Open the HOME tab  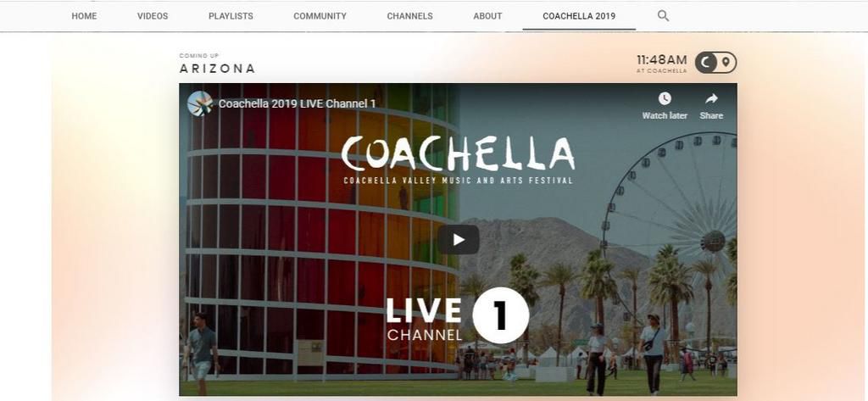[x=84, y=16]
